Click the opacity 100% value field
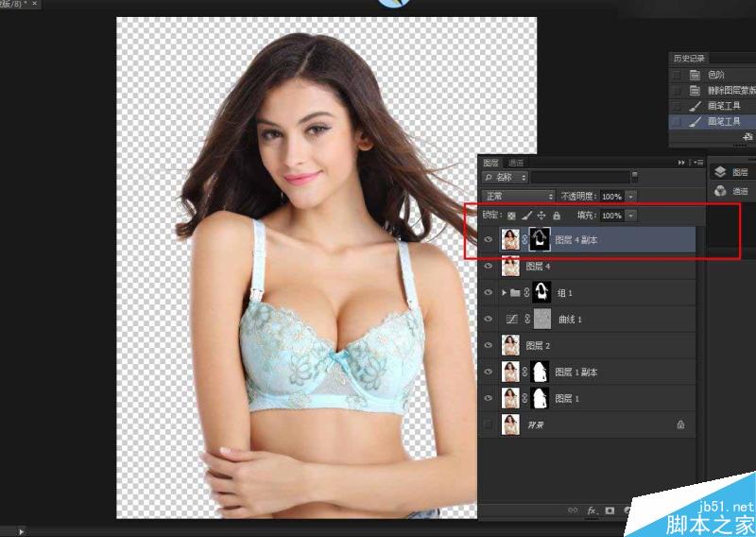This screenshot has height=537, width=756. tap(611, 197)
